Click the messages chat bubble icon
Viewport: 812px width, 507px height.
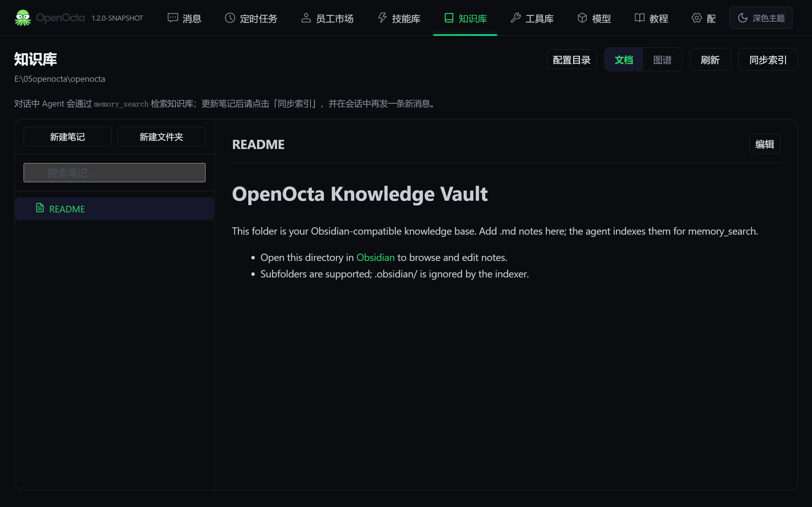pyautogui.click(x=173, y=18)
